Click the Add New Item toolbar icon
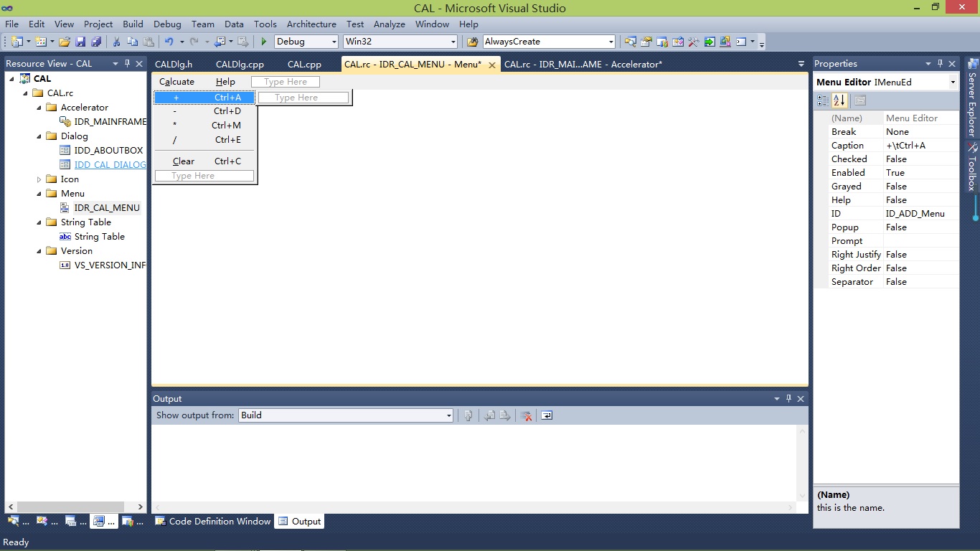Viewport: 980px width, 551px height. pyautogui.click(x=40, y=42)
